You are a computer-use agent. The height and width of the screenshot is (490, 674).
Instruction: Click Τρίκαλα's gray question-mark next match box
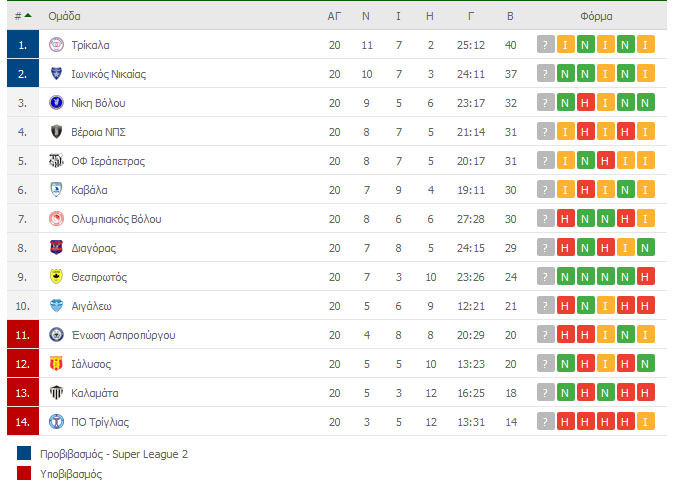tap(545, 45)
